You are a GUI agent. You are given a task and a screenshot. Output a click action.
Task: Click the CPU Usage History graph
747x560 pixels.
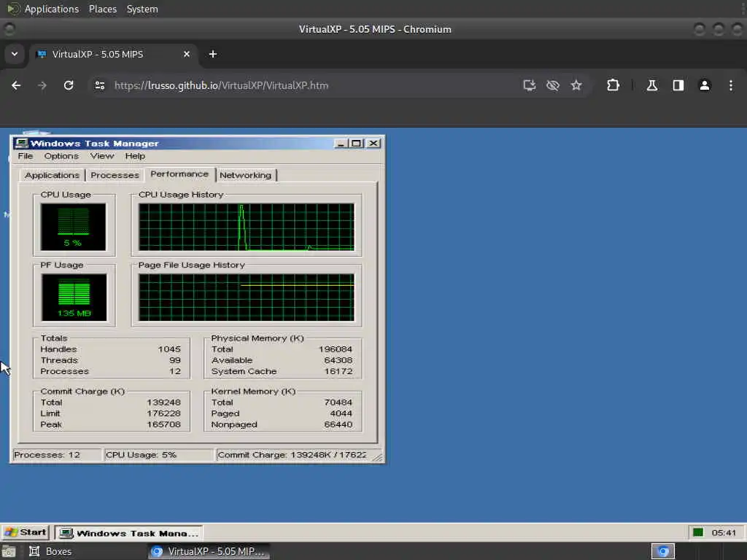point(246,227)
